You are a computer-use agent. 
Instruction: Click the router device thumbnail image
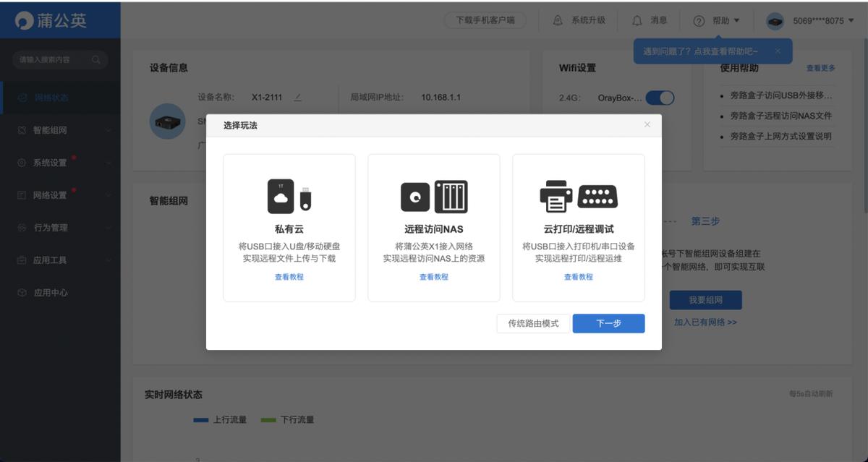pyautogui.click(x=167, y=121)
